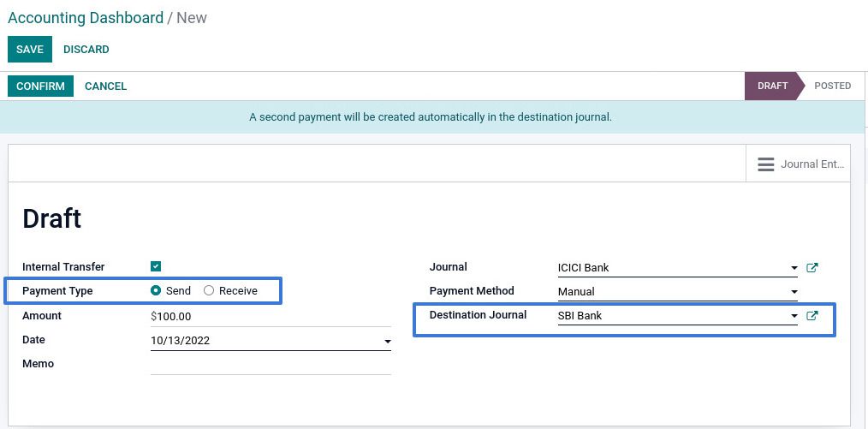868x429 pixels.
Task: Open external link icon beside ICICI Bank journal
Action: [812, 268]
